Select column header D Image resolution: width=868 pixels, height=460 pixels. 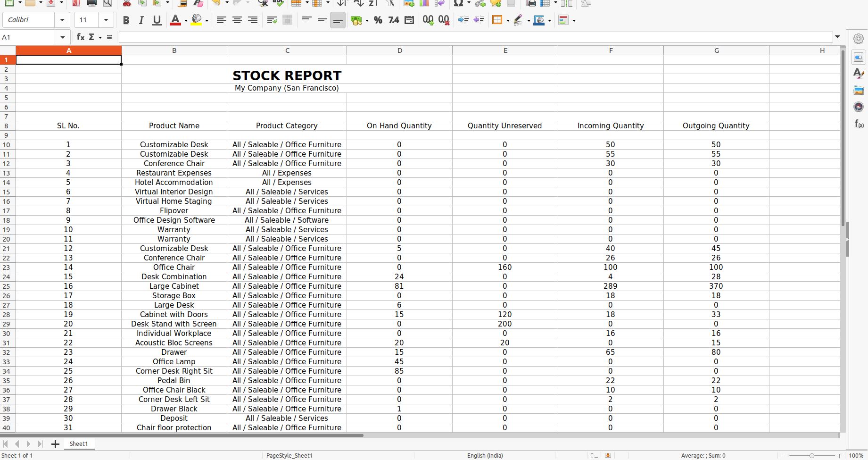click(x=399, y=50)
